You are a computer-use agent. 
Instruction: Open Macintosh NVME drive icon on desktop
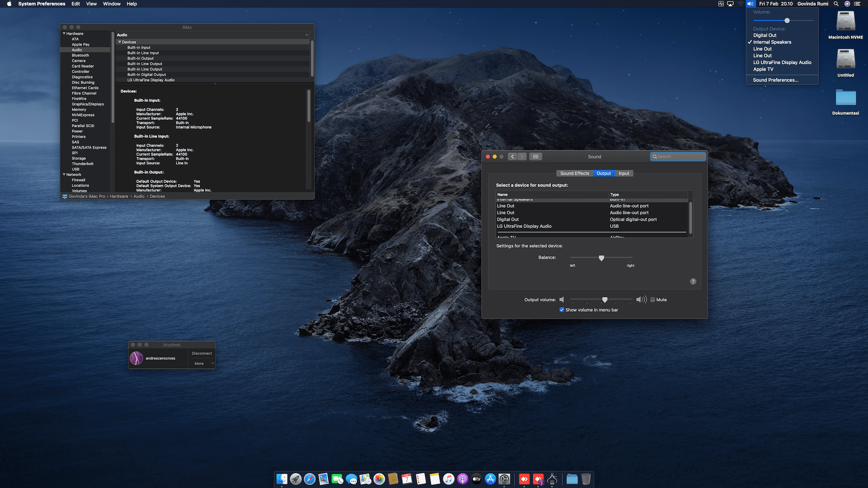point(845,21)
